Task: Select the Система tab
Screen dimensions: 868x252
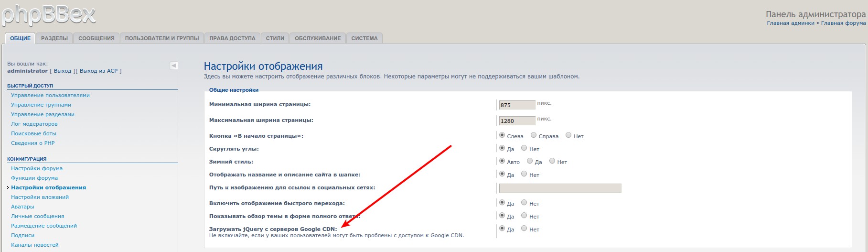Action: 364,38
